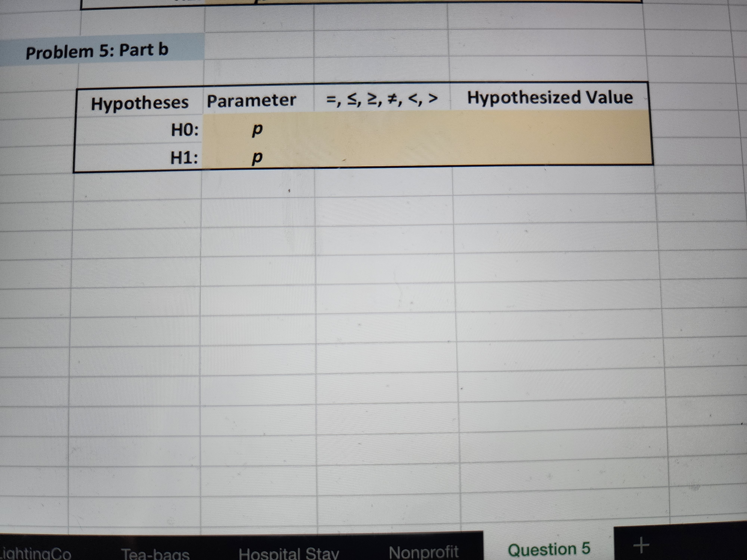The height and width of the screenshot is (560, 747).
Task: Click the Hypotheses column header cell
Action: pos(140,101)
